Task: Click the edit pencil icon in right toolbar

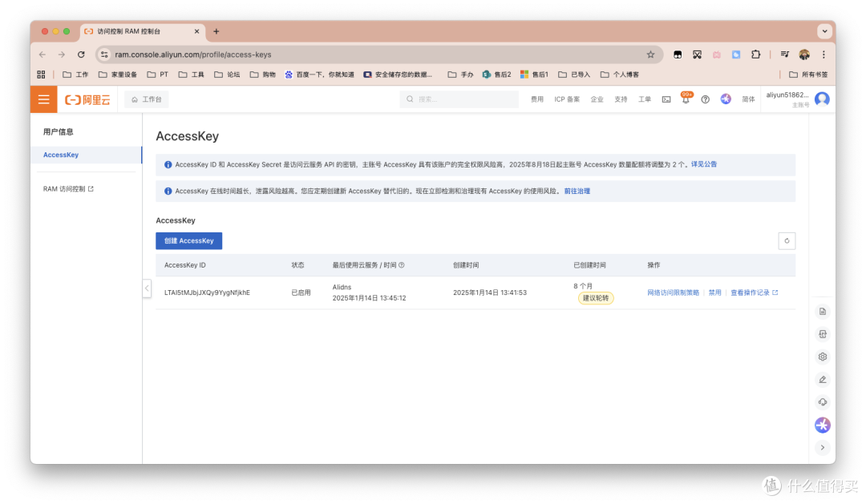Action: tap(823, 379)
